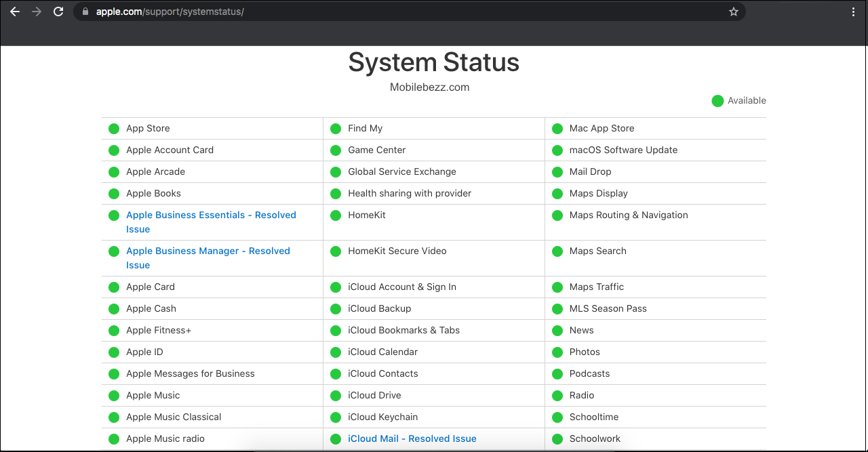Viewport: 868px width, 452px height.
Task: Go back to the previous page
Action: (15, 12)
